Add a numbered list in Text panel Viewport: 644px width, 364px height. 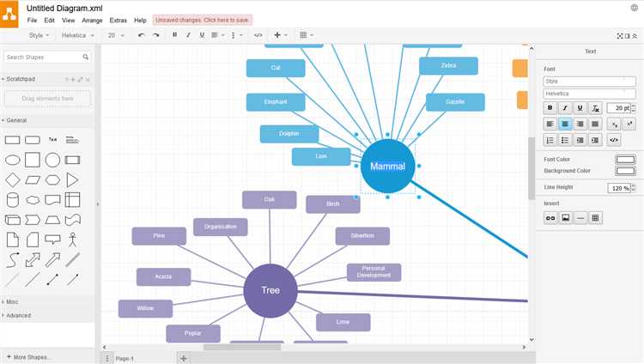coord(550,141)
